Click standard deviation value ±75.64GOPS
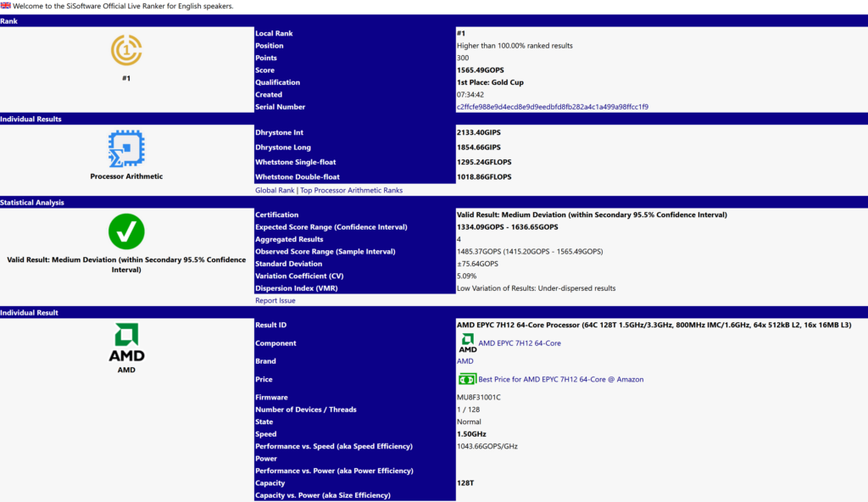This screenshot has width=868, height=502. [x=477, y=264]
